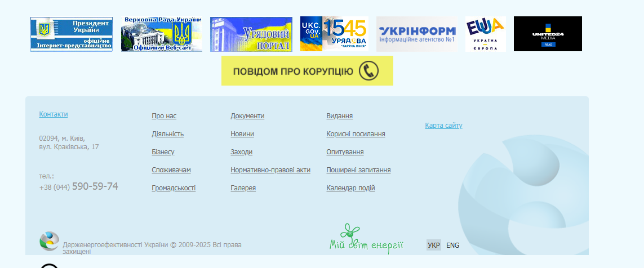This screenshot has height=268, width=644.
Task: Open the Контакти link
Action: [54, 114]
